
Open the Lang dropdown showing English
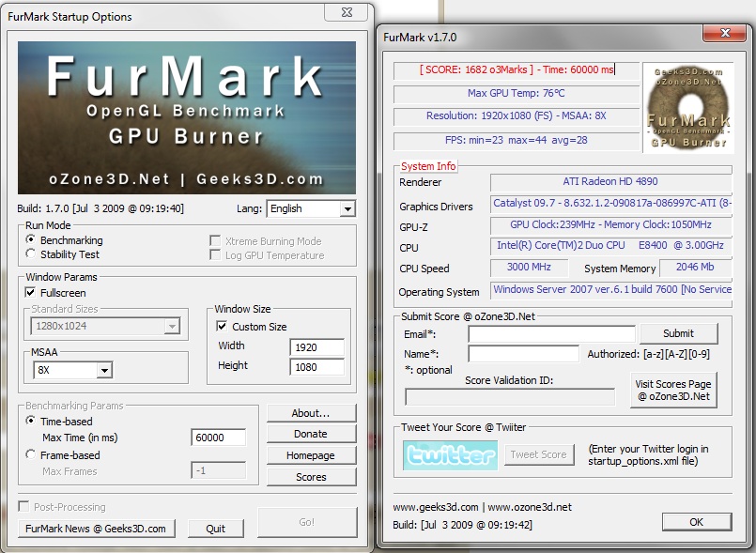point(311,208)
